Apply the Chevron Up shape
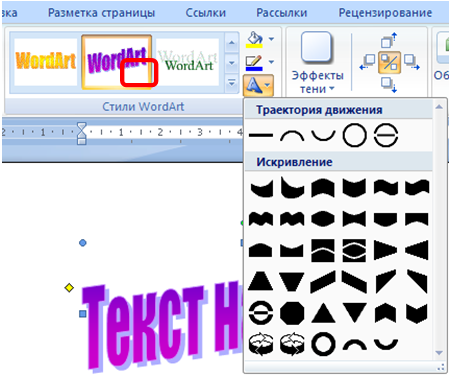 click(386, 313)
